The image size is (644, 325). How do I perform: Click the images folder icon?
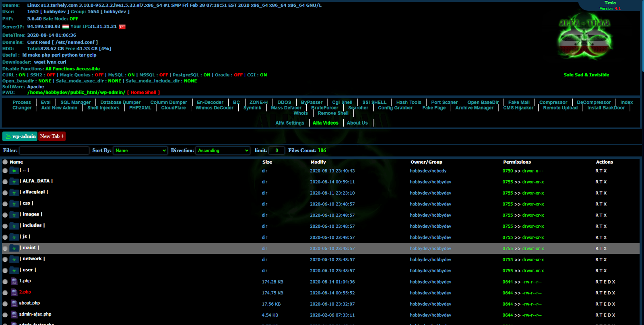14,215
